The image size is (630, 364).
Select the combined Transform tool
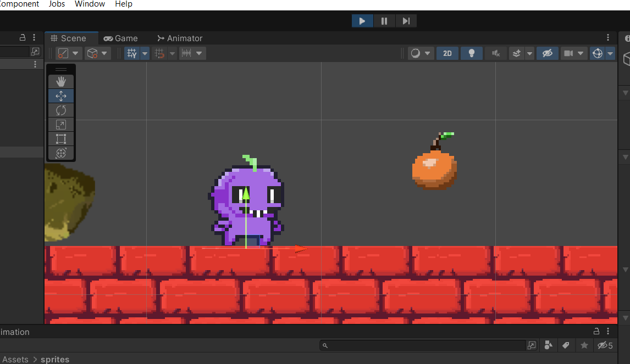(x=60, y=153)
